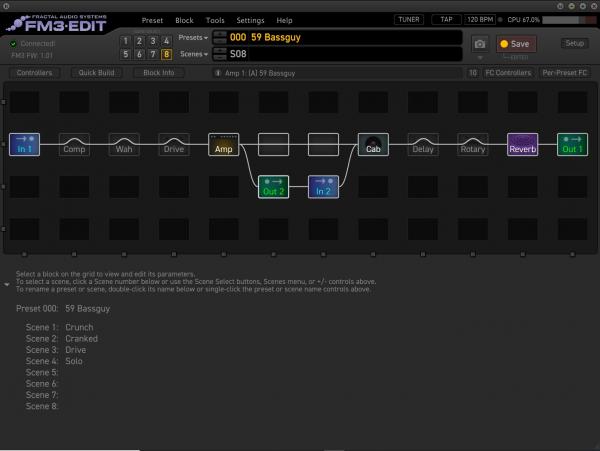The height and width of the screenshot is (451, 600).
Task: Open the Block menu
Action: pyautogui.click(x=184, y=20)
